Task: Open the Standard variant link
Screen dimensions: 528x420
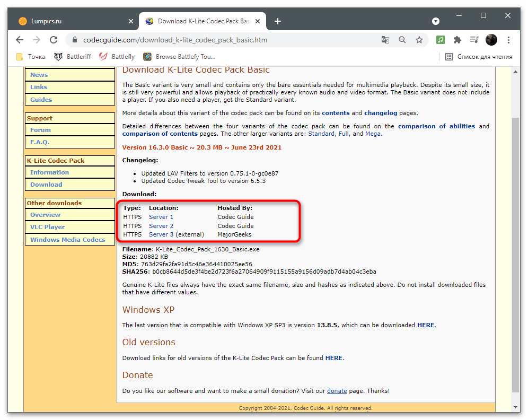Action: click(x=321, y=134)
